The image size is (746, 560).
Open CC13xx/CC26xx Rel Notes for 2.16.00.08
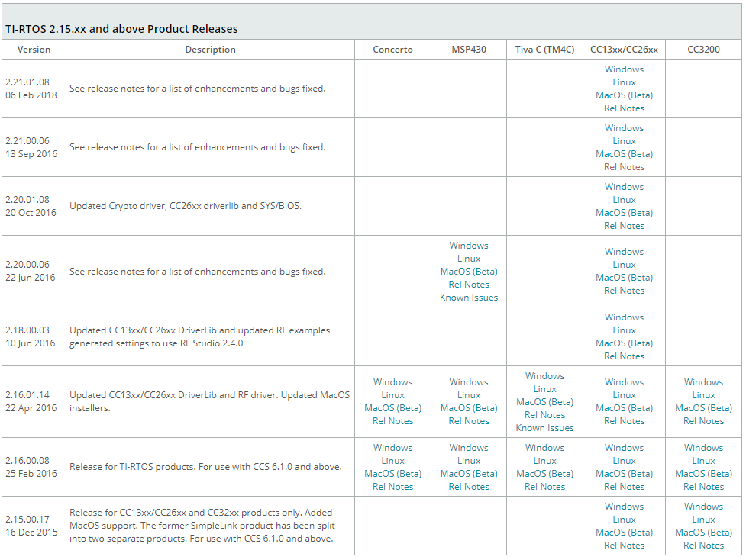624,487
